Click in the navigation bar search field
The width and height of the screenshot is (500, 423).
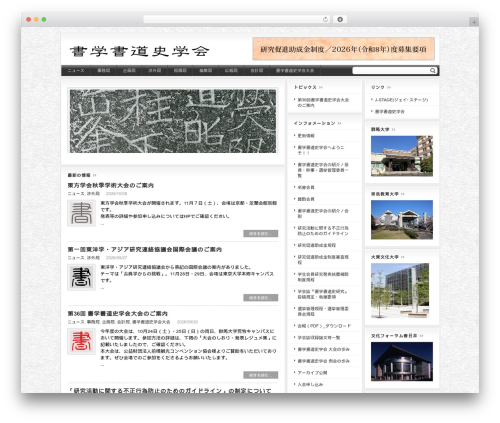point(391,71)
